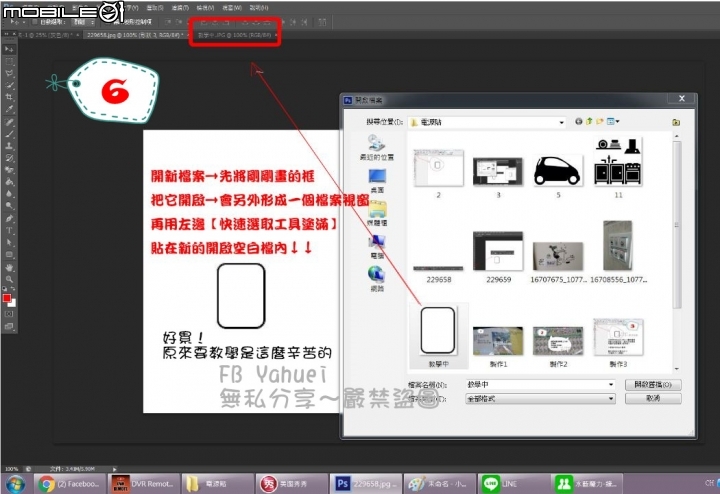Switch to the 229658.jpg document tab
The image size is (720, 494).
click(x=135, y=35)
